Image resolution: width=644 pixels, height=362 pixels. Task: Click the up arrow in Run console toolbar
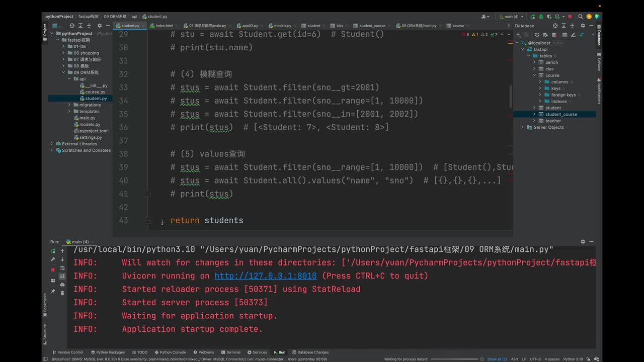pyautogui.click(x=62, y=251)
